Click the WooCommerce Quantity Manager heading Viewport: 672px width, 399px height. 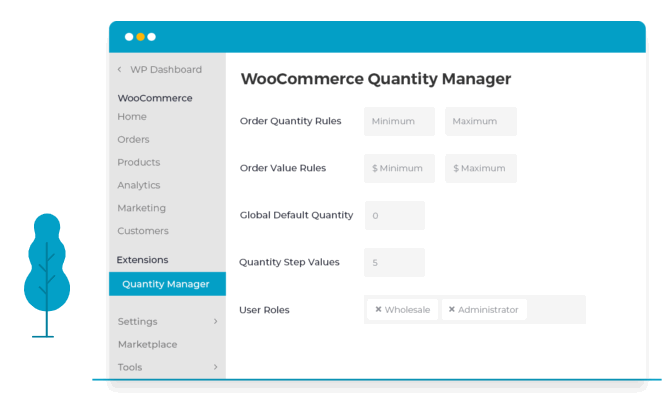click(x=376, y=79)
